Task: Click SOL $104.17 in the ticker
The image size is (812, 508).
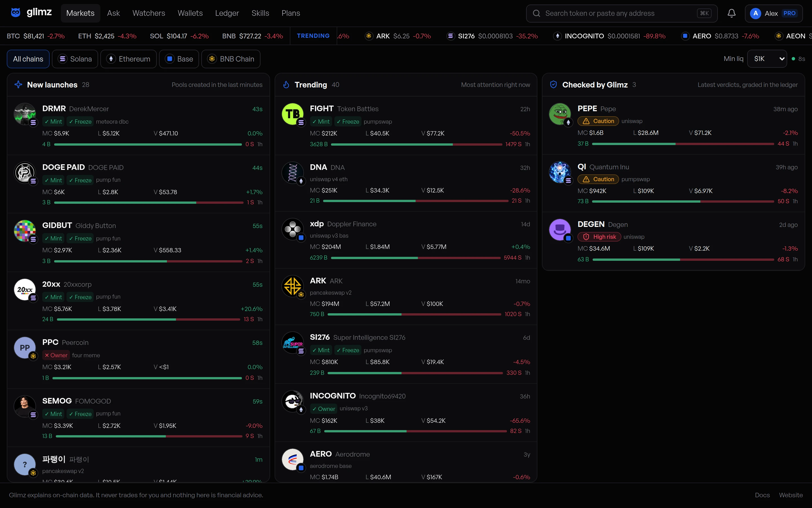Action: click(179, 36)
